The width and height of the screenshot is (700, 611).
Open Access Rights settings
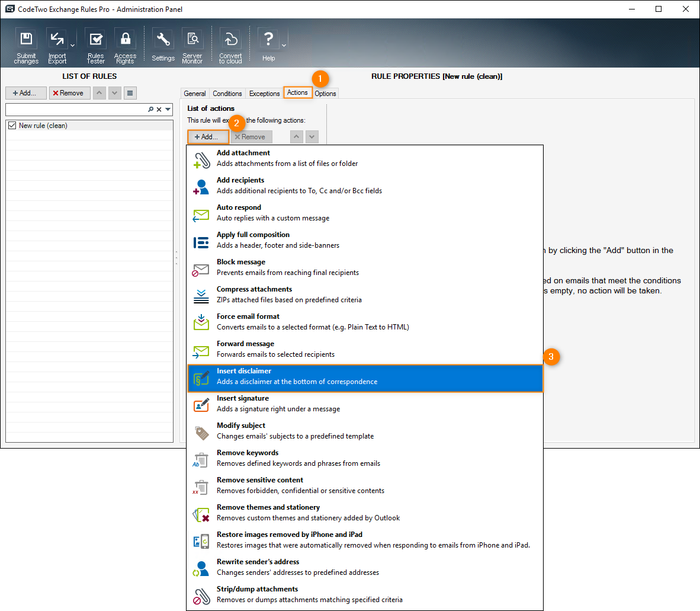[x=126, y=46]
